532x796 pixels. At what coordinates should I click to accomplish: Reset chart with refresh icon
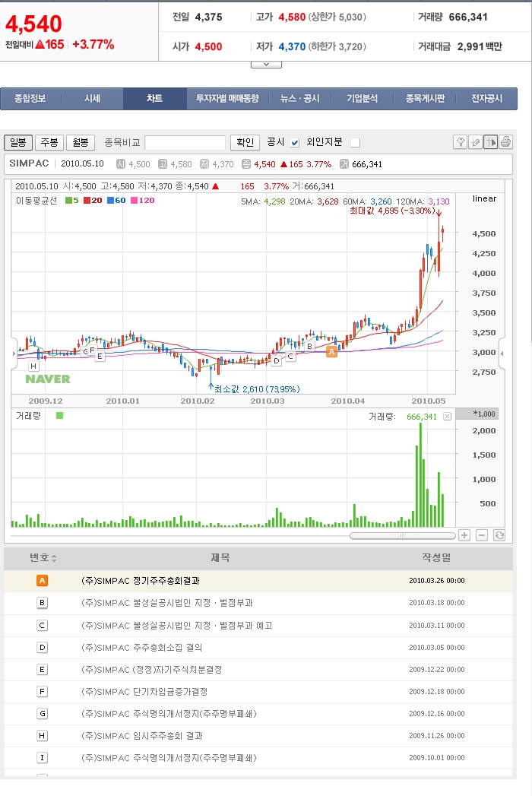[x=499, y=535]
